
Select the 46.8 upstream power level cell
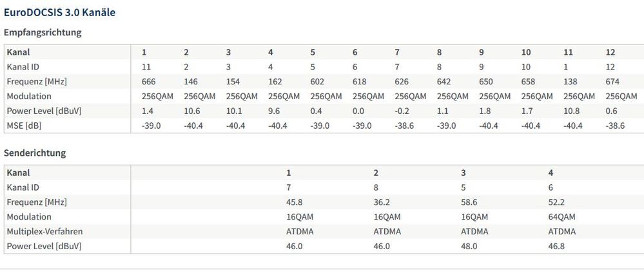[x=557, y=246]
